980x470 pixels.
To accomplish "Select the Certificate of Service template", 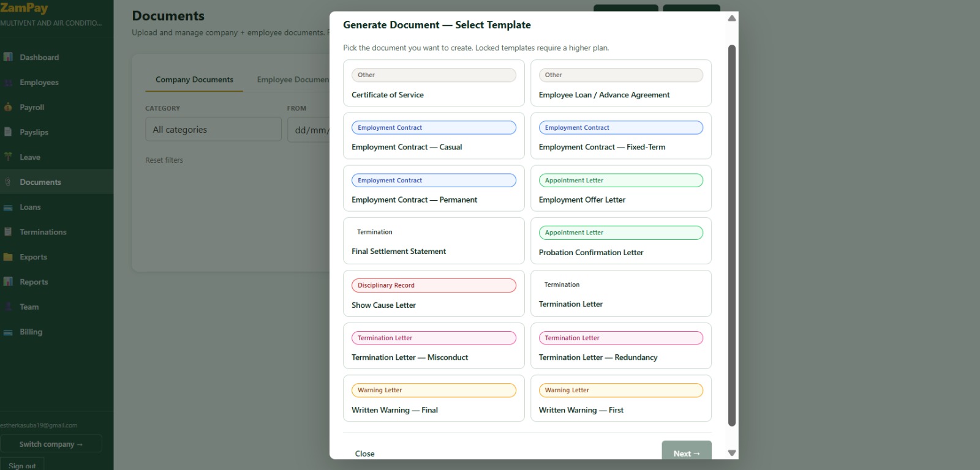I will 434,83.
